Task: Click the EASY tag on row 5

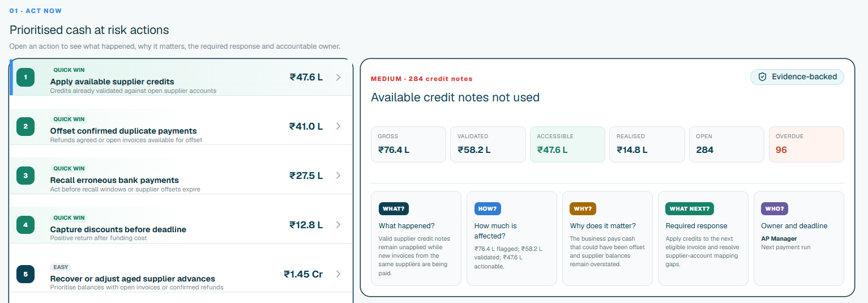Action: 61,267
